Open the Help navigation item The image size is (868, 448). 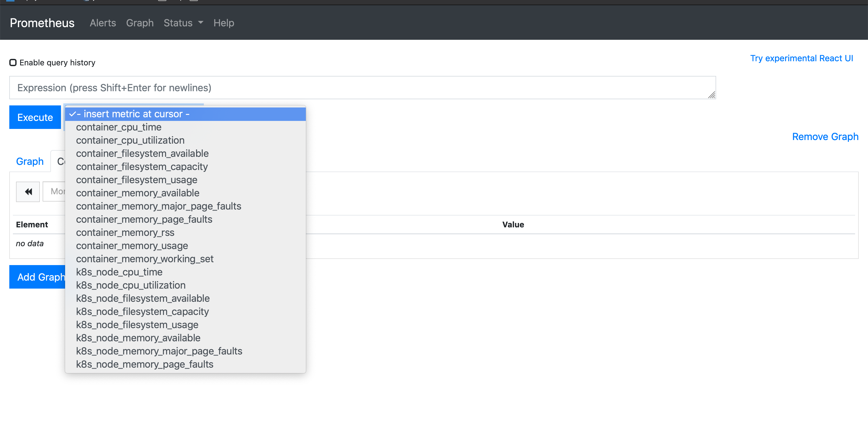[224, 23]
